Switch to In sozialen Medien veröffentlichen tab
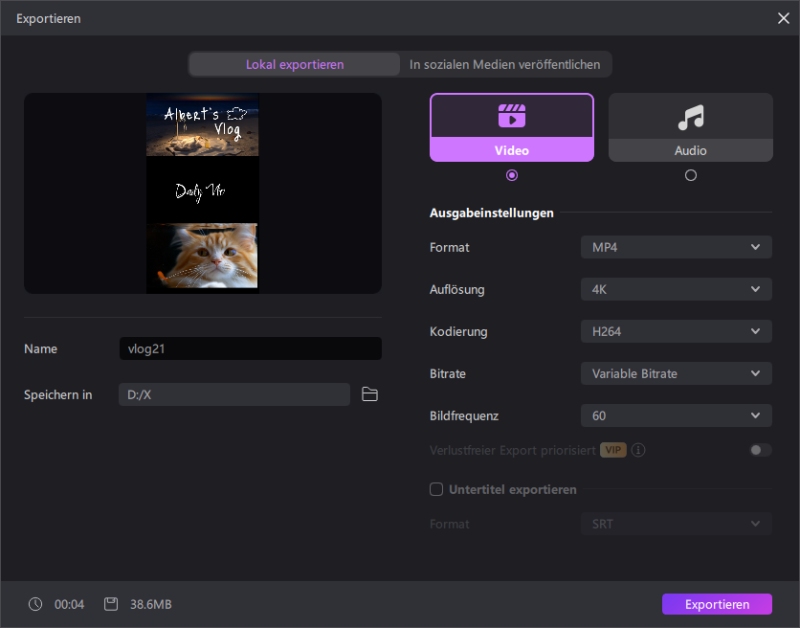Screen dimensions: 800x628 [x=505, y=64]
